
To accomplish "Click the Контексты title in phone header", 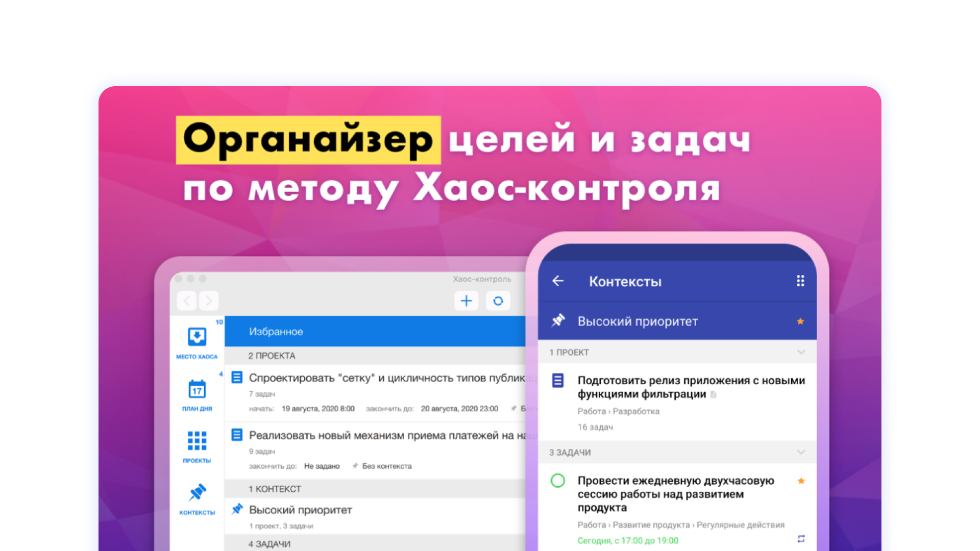I will [625, 282].
